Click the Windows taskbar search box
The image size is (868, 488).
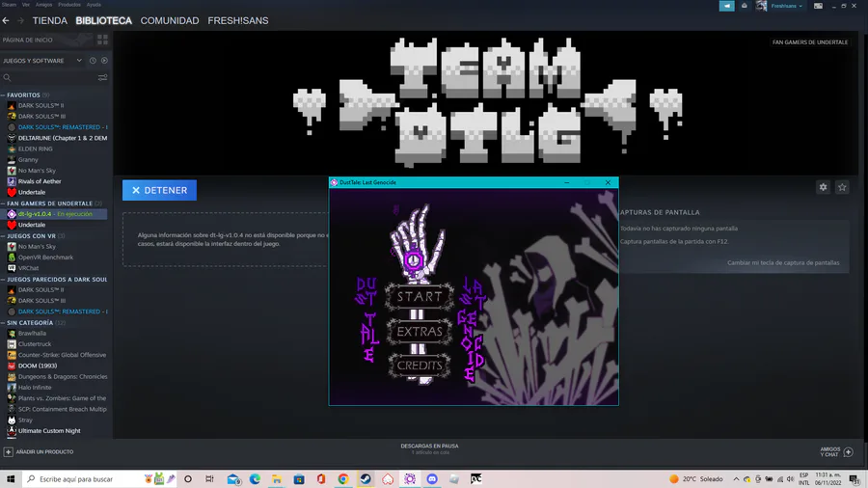point(101,479)
